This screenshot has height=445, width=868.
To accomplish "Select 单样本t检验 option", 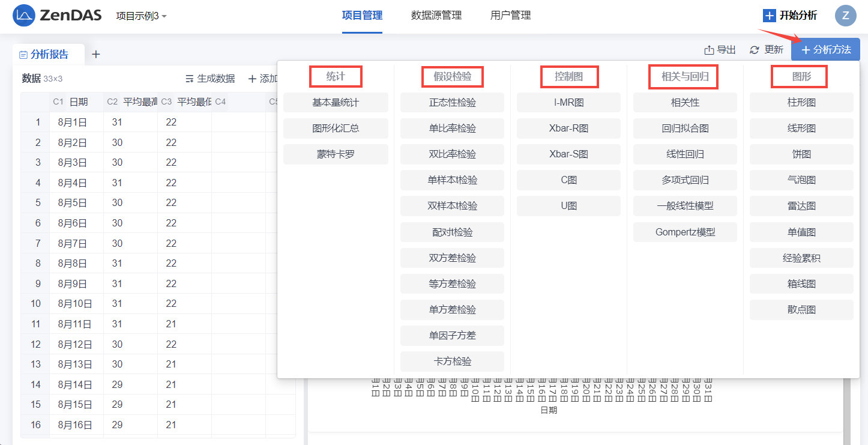I will (452, 180).
